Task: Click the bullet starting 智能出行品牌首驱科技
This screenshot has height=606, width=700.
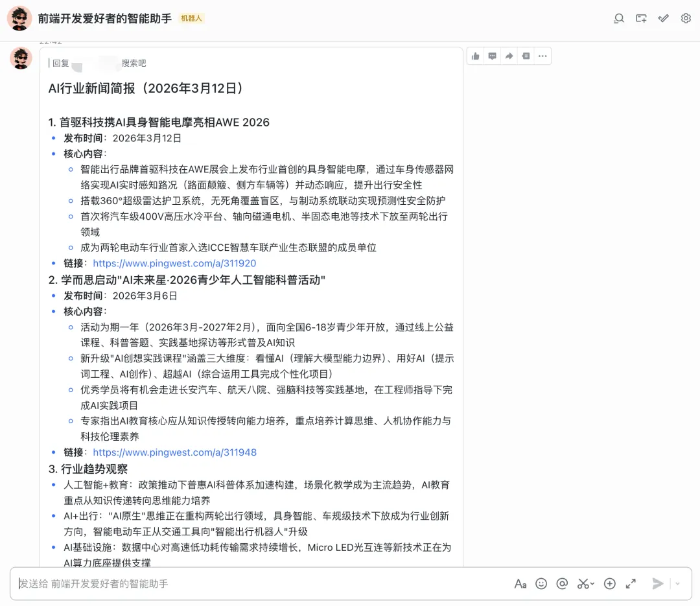Action: point(267,178)
